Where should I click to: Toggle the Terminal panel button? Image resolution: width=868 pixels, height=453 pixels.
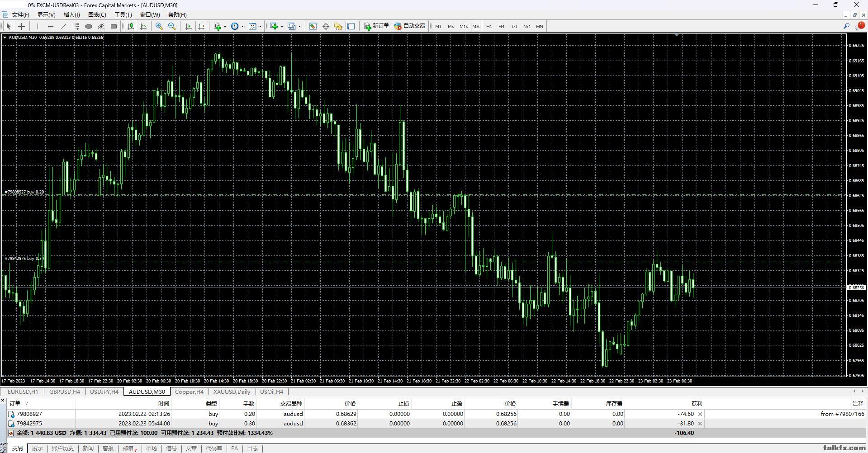pyautogui.click(x=351, y=26)
